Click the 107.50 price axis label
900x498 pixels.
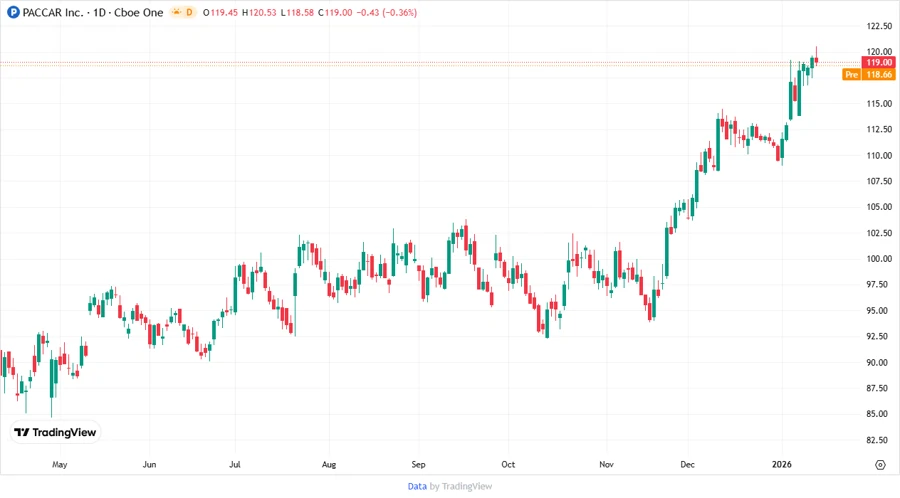tap(879, 181)
